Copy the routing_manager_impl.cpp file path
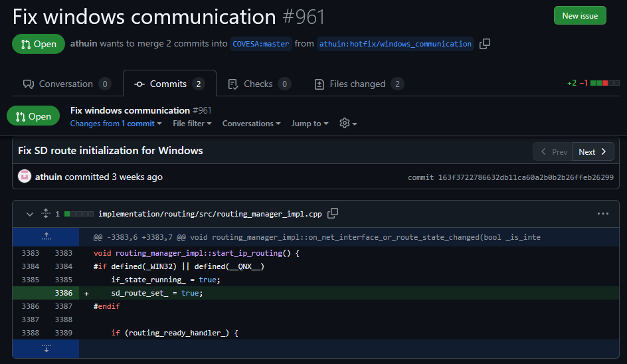The width and height of the screenshot is (627, 364). (x=333, y=213)
